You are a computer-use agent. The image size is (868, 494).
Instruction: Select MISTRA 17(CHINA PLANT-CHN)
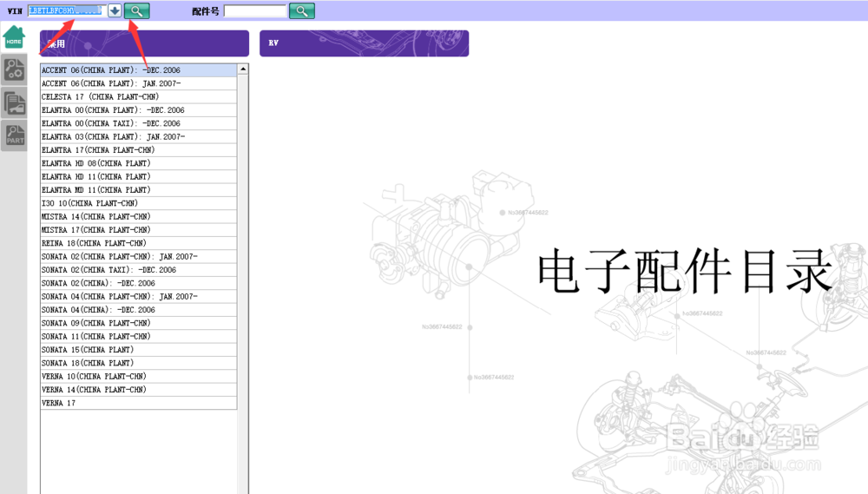pyautogui.click(x=138, y=230)
